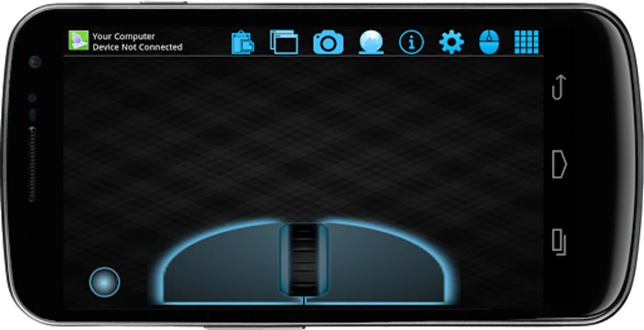
Task: Open the grid keyboard icon
Action: [526, 42]
